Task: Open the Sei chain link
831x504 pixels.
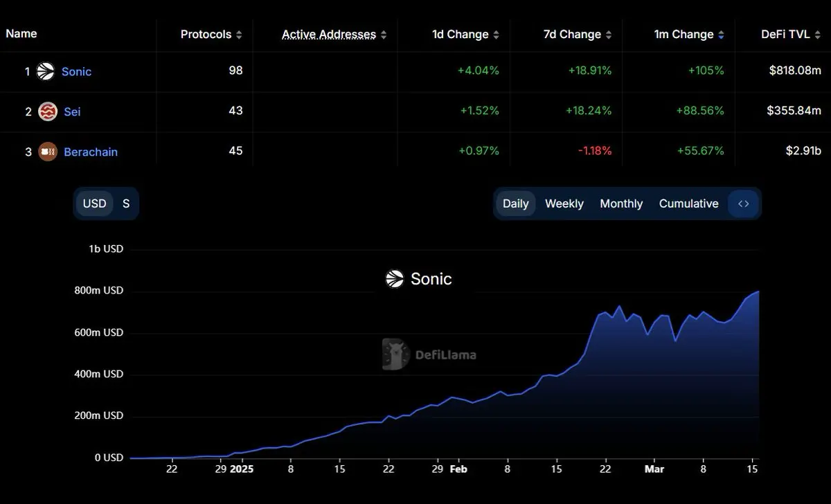Action: tap(72, 111)
